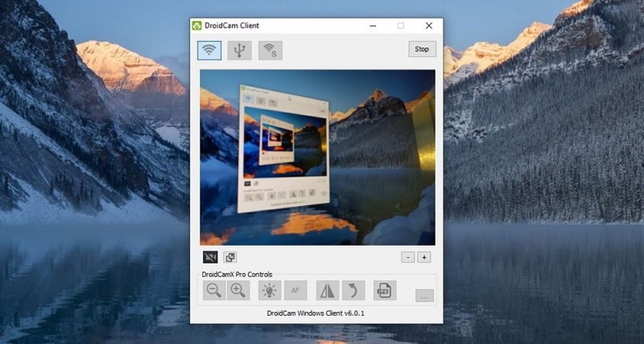Click the DroidCam Windows Client v6.0.1 text
Image resolution: width=644 pixels, height=344 pixels.
pyautogui.click(x=316, y=313)
